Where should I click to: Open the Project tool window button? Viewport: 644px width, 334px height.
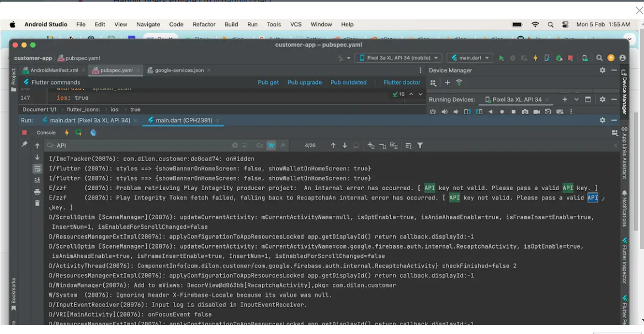click(x=14, y=79)
